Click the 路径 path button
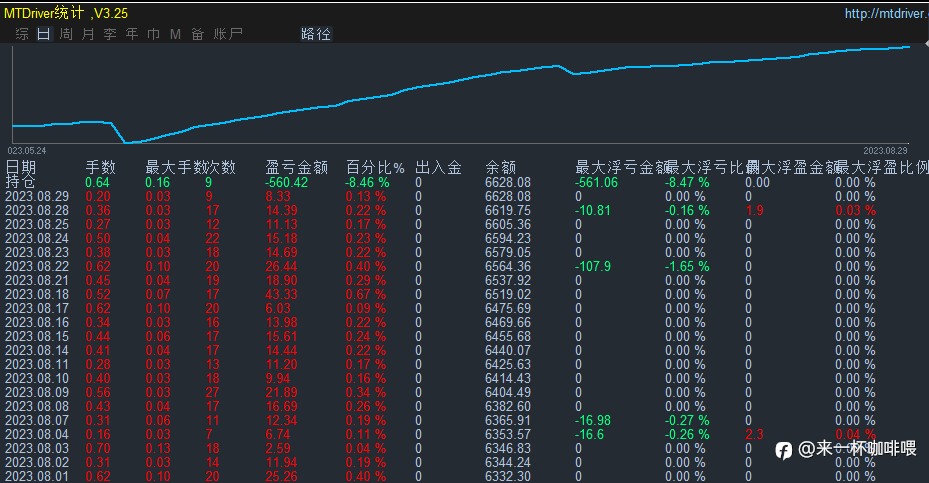 316,34
